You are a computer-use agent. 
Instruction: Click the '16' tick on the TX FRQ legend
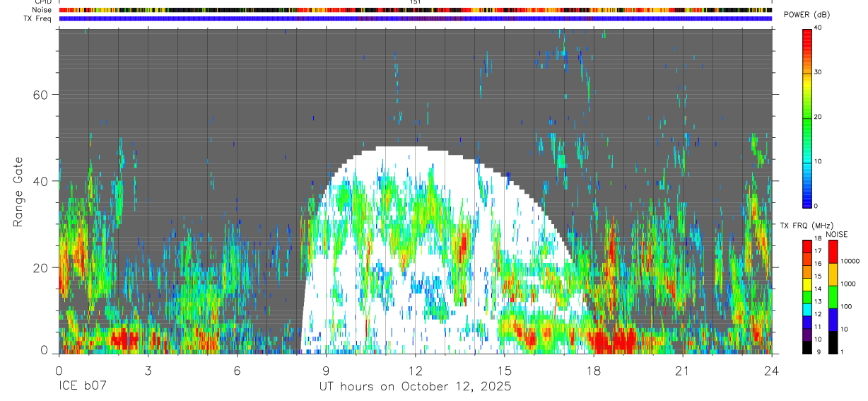tap(818, 264)
